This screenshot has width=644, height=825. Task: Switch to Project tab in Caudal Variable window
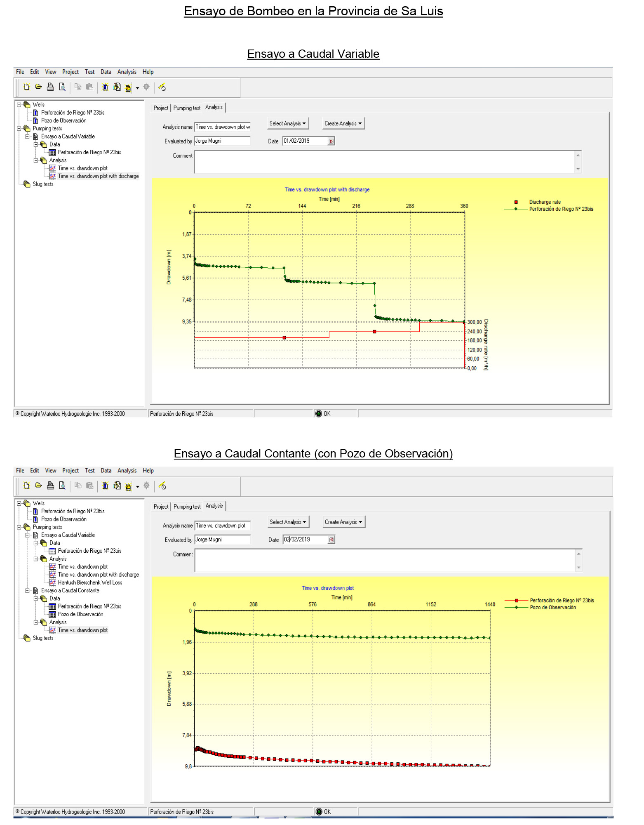[161, 108]
